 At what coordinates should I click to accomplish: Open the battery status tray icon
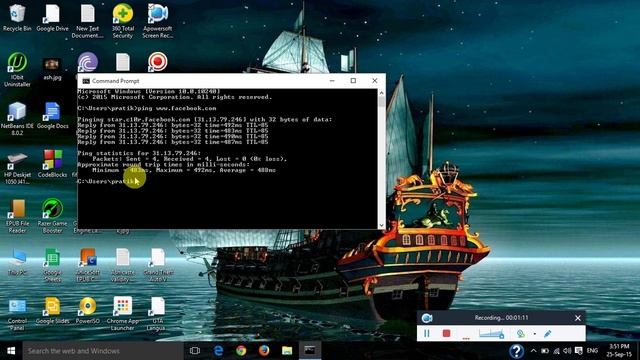[545, 351]
